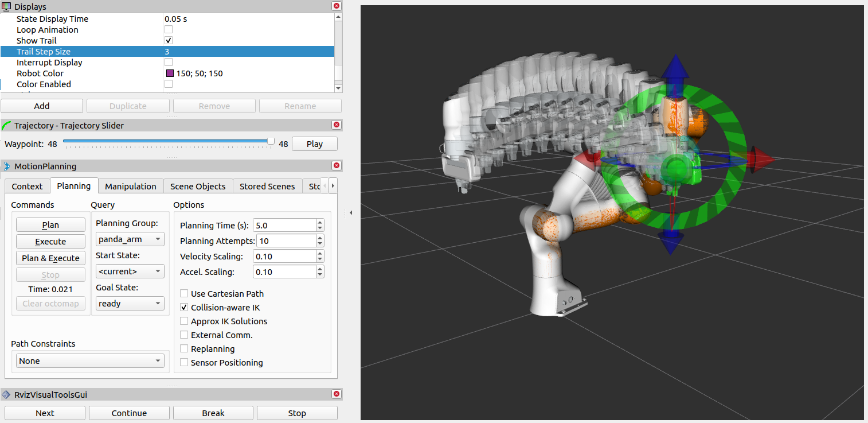Viewport: 868px width, 423px height.
Task: Switch to the Context tab
Action: (27, 187)
